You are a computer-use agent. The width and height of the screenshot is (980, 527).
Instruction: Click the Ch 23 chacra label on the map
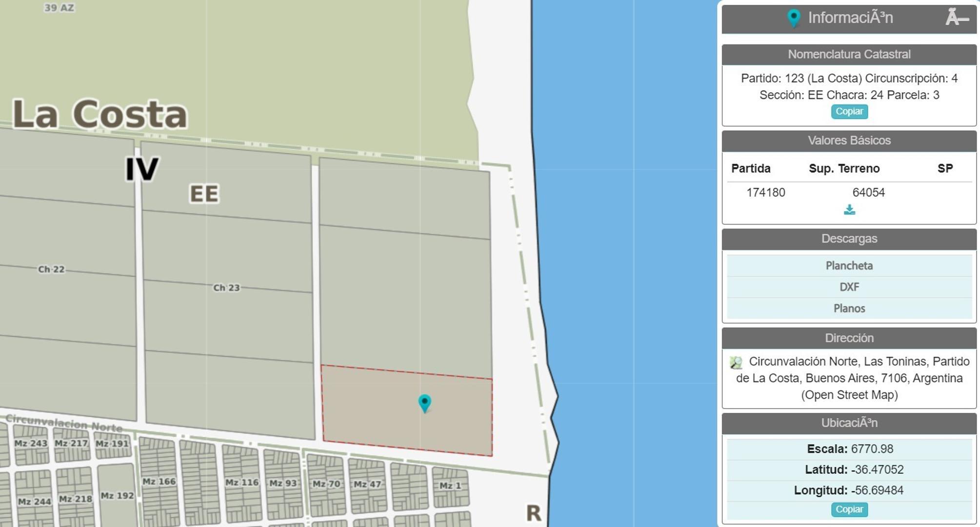pyautogui.click(x=226, y=287)
